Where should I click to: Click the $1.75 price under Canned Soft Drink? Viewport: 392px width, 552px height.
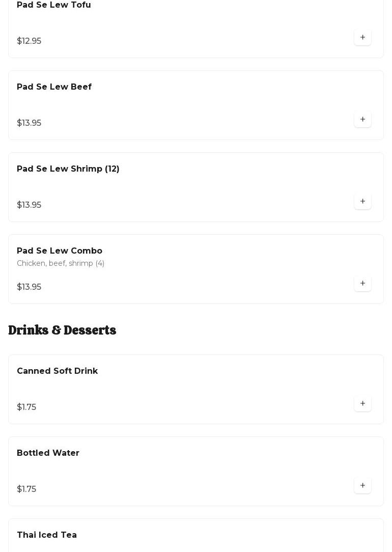tap(26, 407)
